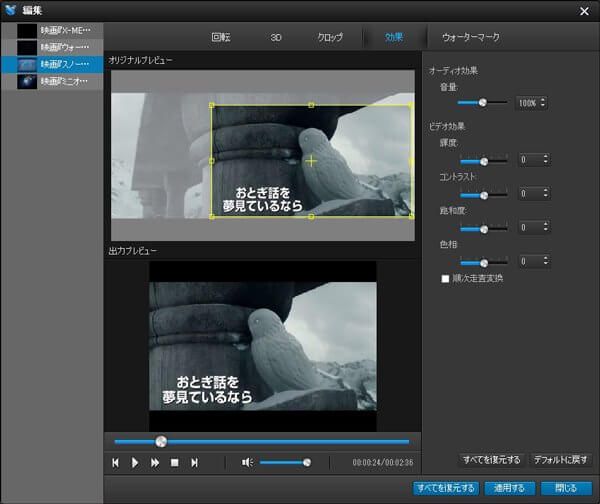Mute audio with the speaker icon

tap(246, 462)
